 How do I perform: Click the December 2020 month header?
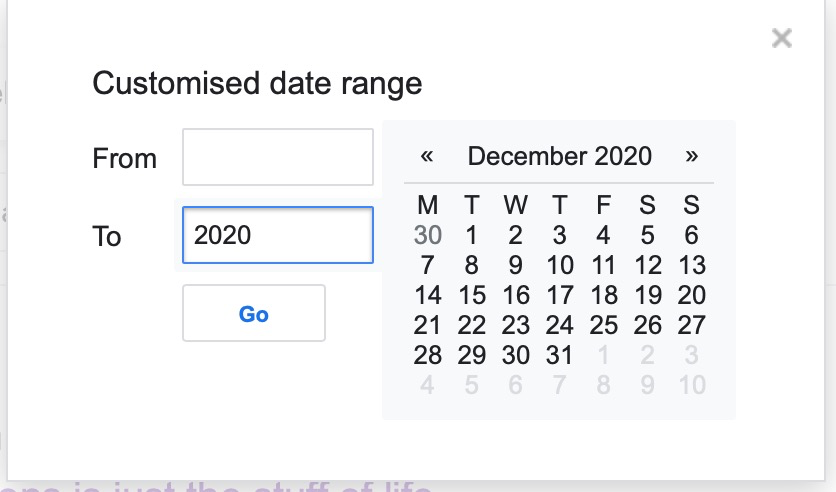click(559, 156)
